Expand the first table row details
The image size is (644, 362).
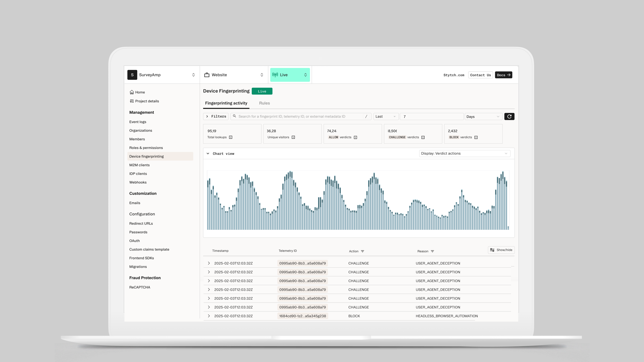(209, 263)
